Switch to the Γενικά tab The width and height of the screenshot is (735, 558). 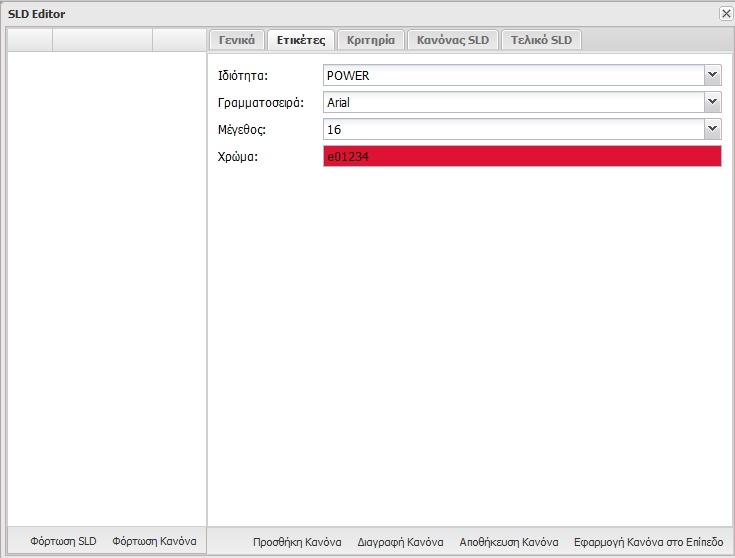(237, 41)
